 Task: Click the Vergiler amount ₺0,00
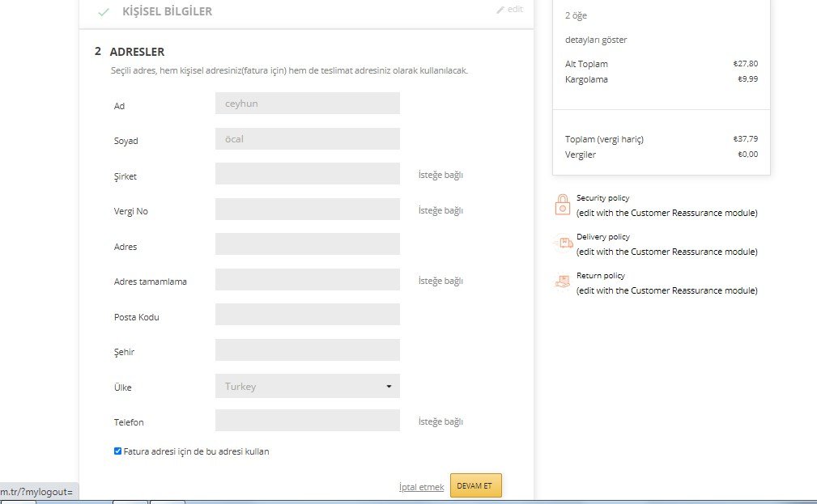747,155
